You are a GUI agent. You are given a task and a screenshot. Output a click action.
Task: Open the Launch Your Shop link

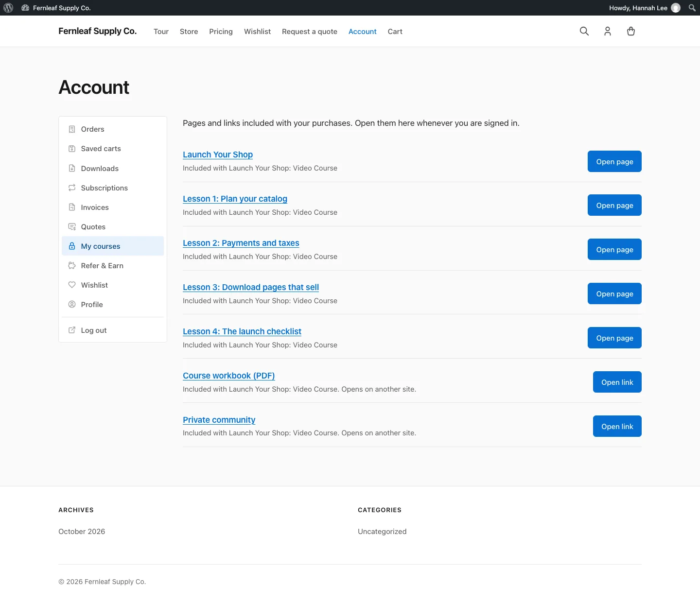click(x=218, y=155)
